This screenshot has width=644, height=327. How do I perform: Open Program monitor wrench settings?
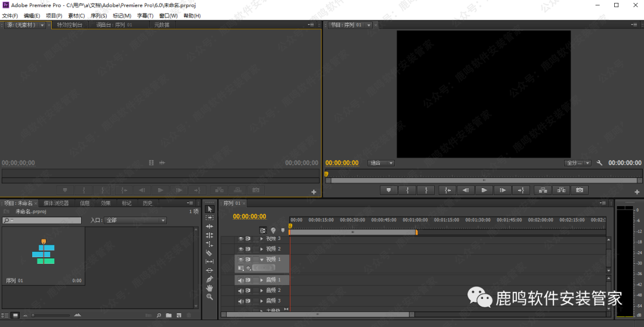(x=599, y=163)
